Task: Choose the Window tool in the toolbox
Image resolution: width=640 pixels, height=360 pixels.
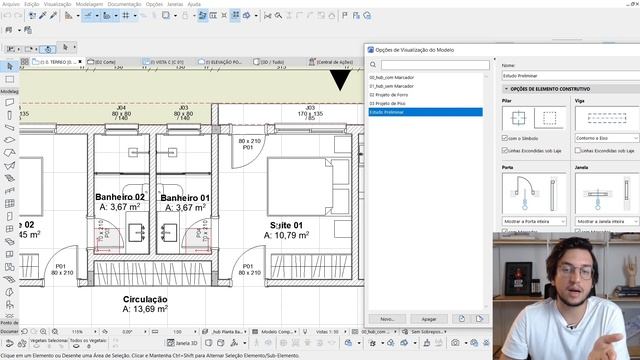Action: click(9, 229)
